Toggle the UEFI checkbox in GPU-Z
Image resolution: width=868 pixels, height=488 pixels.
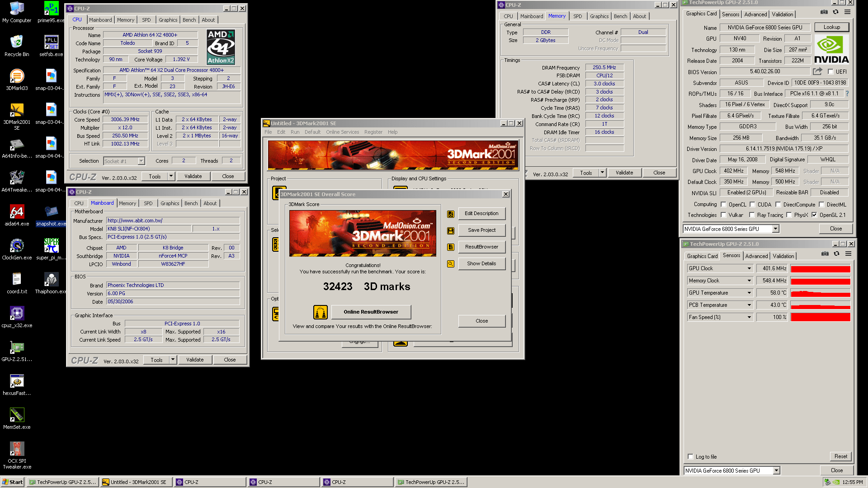pyautogui.click(x=830, y=71)
